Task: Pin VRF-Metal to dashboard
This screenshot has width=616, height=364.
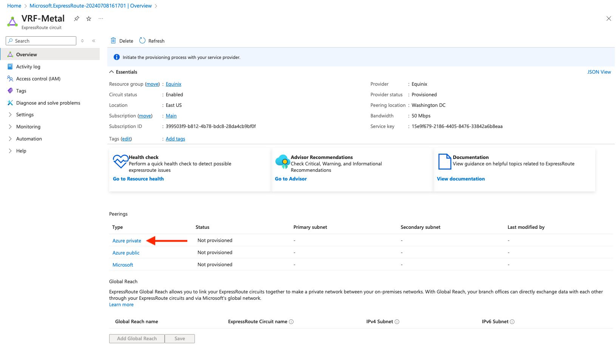Action: coord(77,19)
